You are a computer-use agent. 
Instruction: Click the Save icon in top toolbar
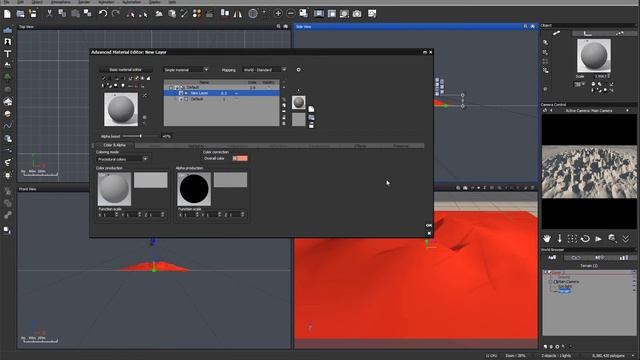(33, 14)
